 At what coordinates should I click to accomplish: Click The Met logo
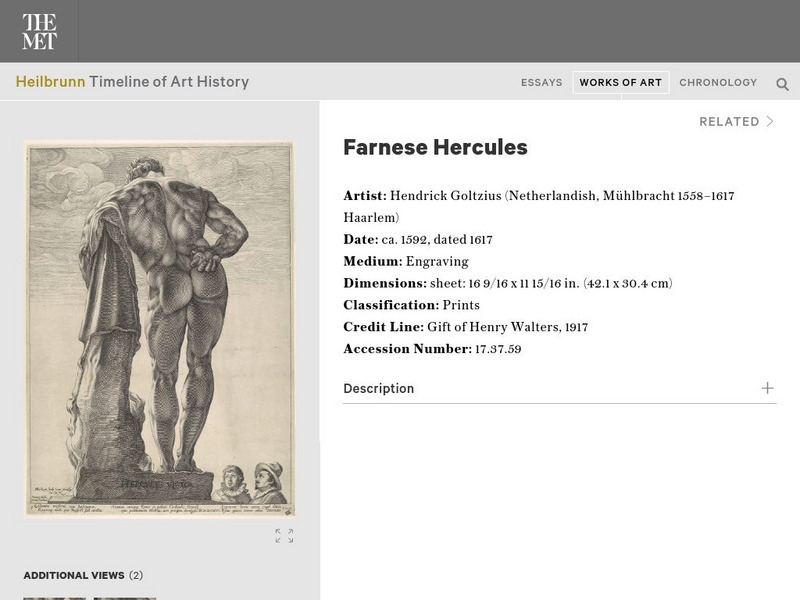click(x=39, y=31)
